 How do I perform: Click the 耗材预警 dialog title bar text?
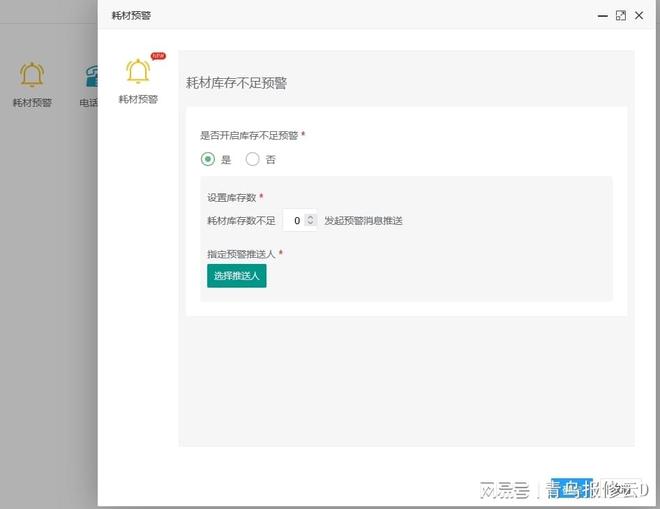131,16
